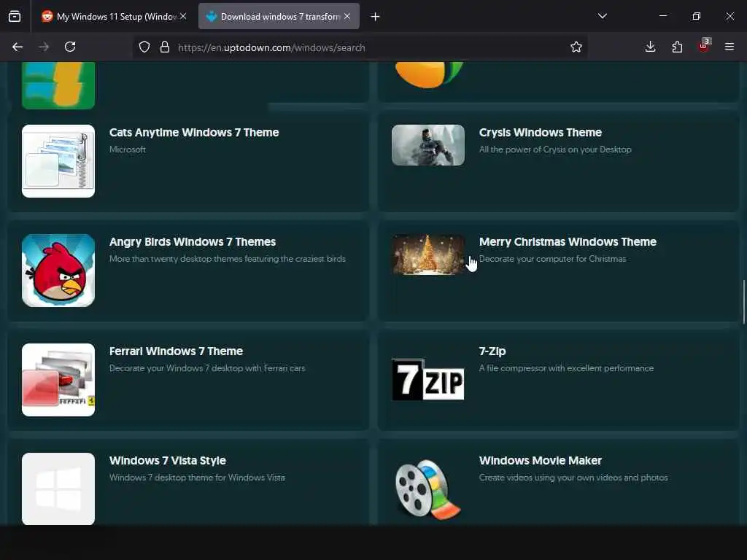Open a new tab with the plus button

(375, 17)
